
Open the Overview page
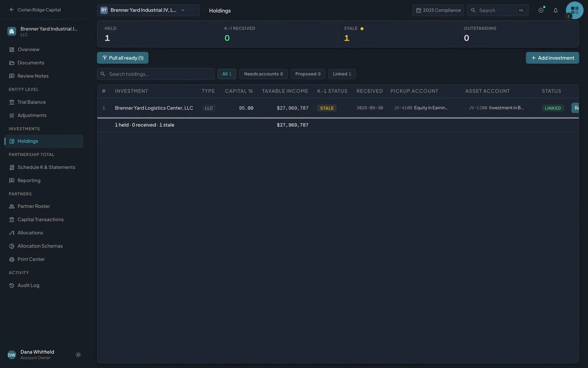44,49
